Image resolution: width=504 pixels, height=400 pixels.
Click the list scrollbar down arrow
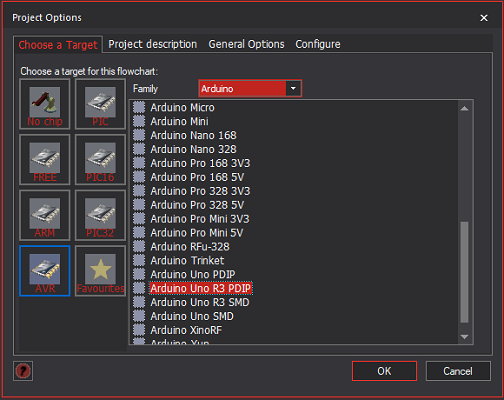point(464,337)
